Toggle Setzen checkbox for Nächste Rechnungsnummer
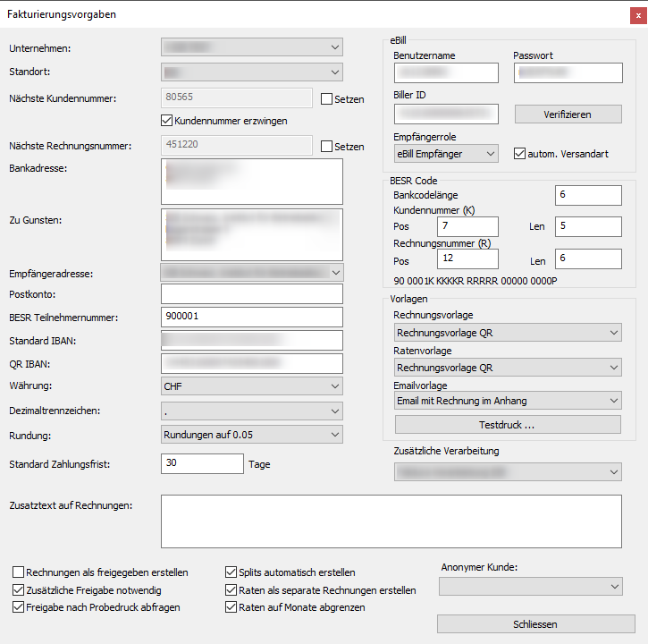Image resolution: width=648 pixels, height=644 pixels. coord(327,147)
